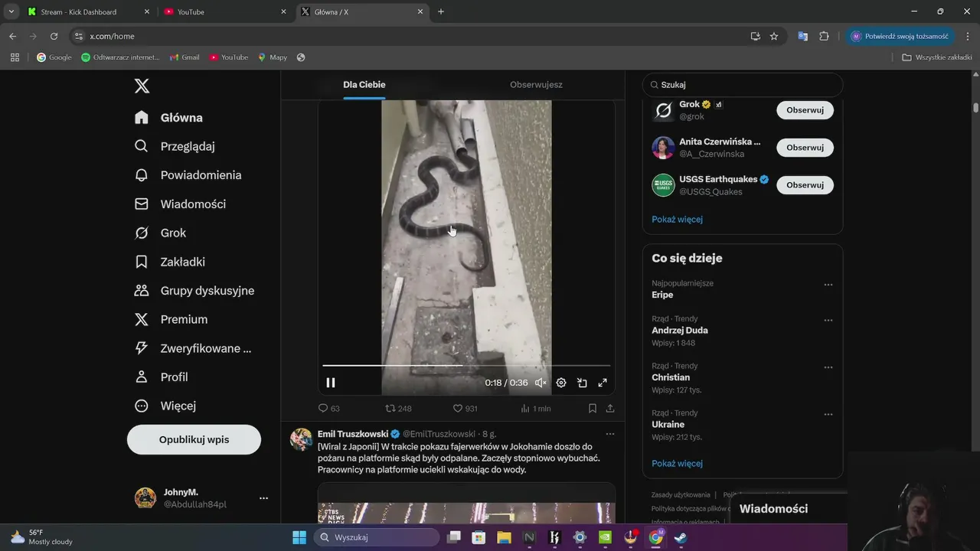The width and height of the screenshot is (980, 551).
Task: Click Emil Truszkowski's avatar
Action: point(301,439)
